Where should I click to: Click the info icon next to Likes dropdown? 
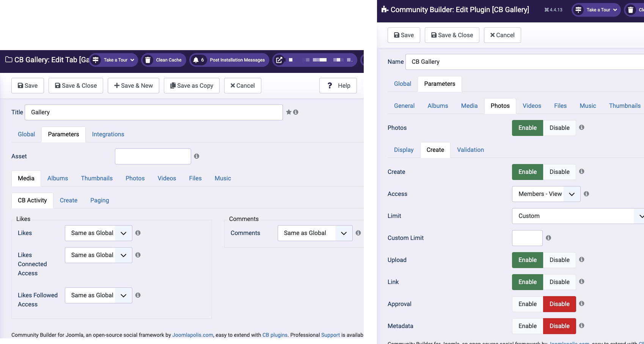[x=138, y=233]
